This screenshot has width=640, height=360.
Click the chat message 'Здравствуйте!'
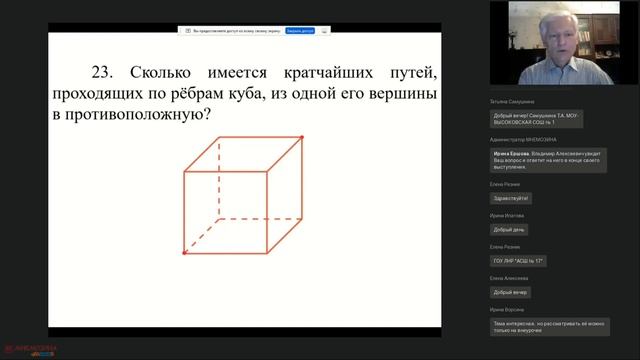pyautogui.click(x=511, y=198)
